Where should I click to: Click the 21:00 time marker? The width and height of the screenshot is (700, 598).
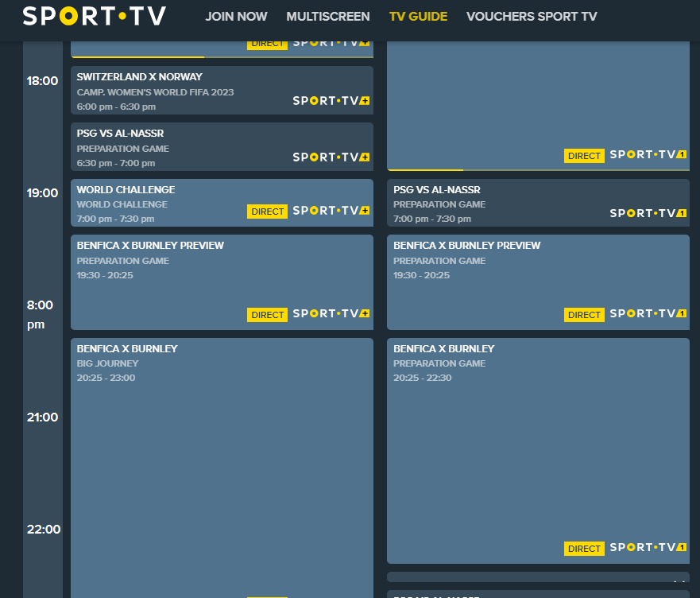[x=42, y=417]
